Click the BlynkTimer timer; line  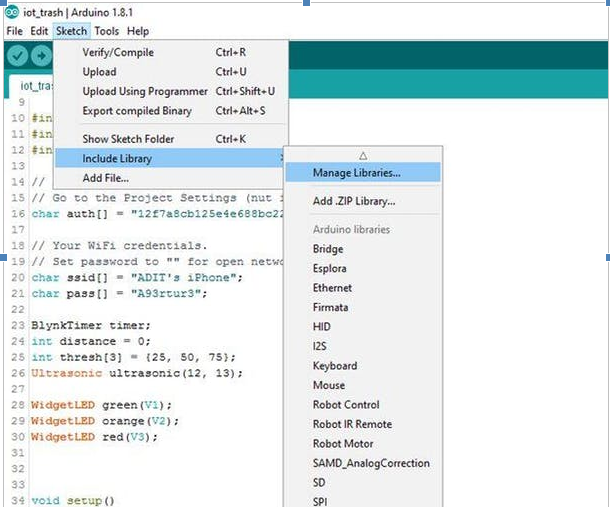[x=91, y=325]
